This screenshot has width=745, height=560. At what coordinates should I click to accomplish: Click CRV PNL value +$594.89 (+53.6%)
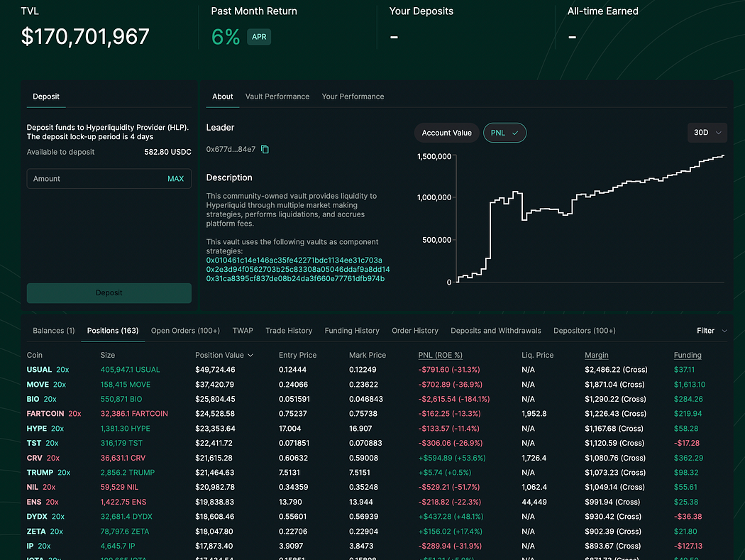(x=452, y=458)
